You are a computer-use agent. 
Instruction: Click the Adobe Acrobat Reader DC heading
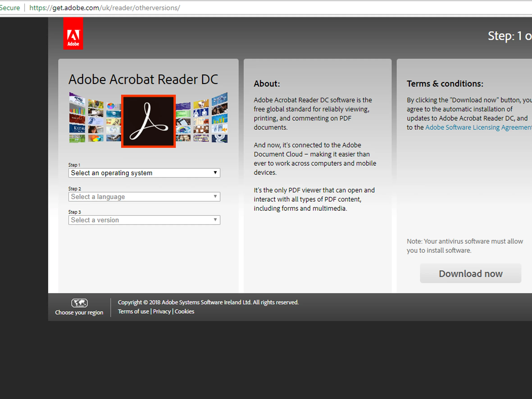(x=143, y=79)
